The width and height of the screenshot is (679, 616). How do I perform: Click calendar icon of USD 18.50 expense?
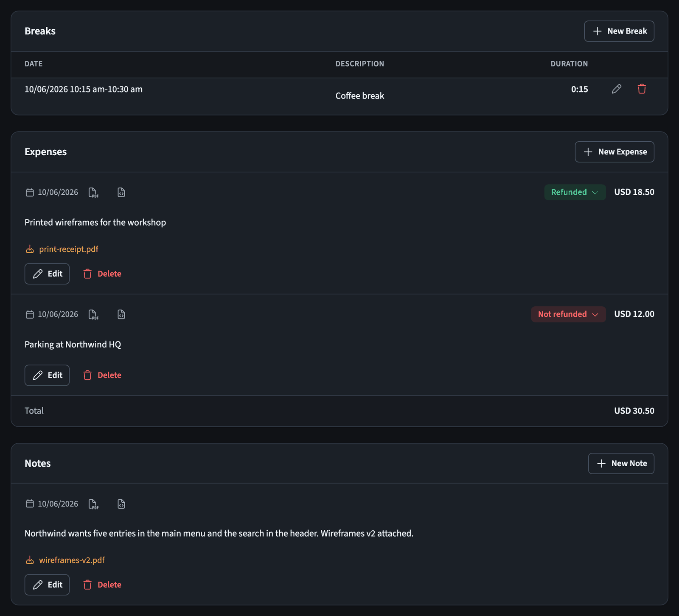[x=30, y=193]
